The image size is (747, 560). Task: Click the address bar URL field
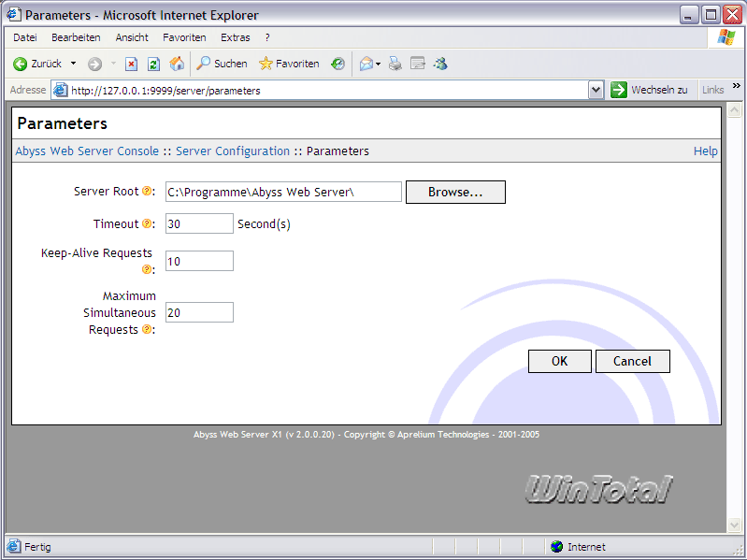(329, 91)
